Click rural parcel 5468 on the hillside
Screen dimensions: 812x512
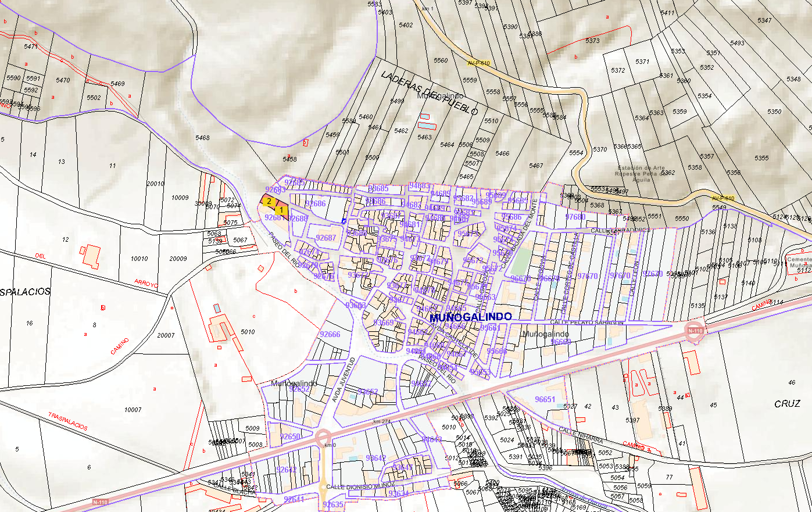click(x=202, y=138)
